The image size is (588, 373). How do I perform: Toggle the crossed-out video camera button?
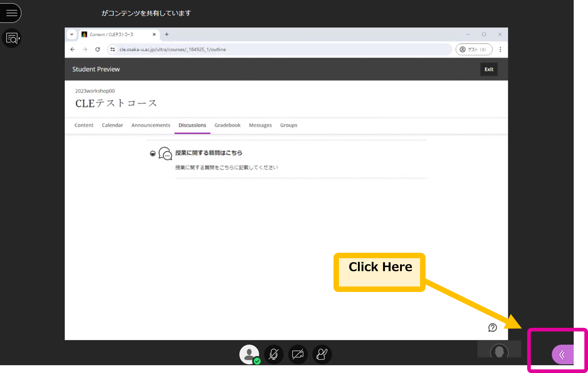[298, 354]
